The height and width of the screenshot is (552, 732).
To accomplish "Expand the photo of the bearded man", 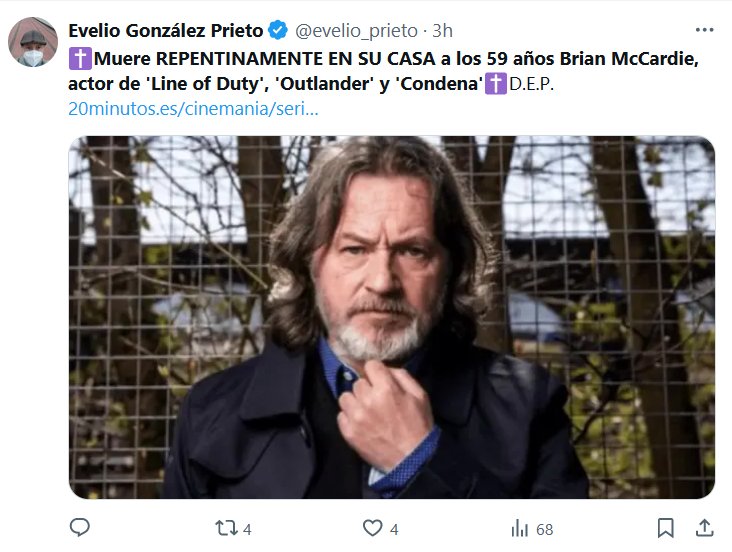I will point(391,317).
